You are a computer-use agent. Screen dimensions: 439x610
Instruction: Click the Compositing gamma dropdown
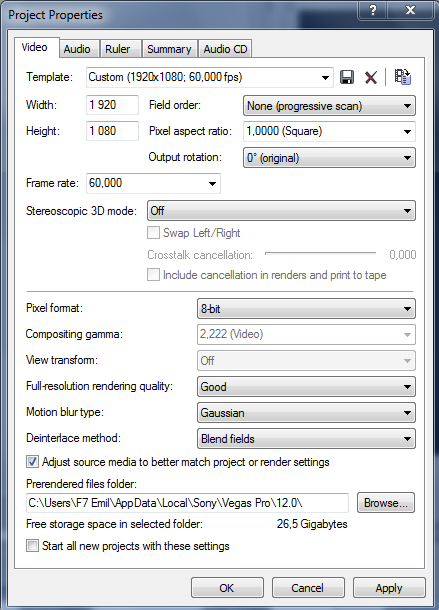coord(306,335)
